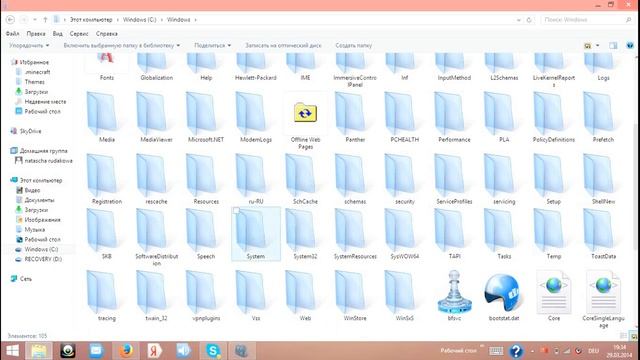The height and width of the screenshot is (360, 640).
Task: Click the touch keyboard taskbar icon
Action: pos(496,351)
